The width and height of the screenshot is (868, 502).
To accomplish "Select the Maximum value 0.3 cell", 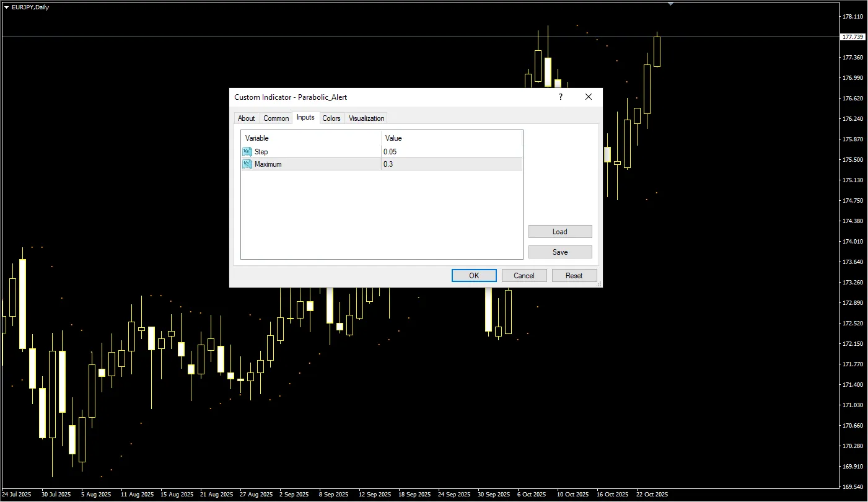I will 451,164.
